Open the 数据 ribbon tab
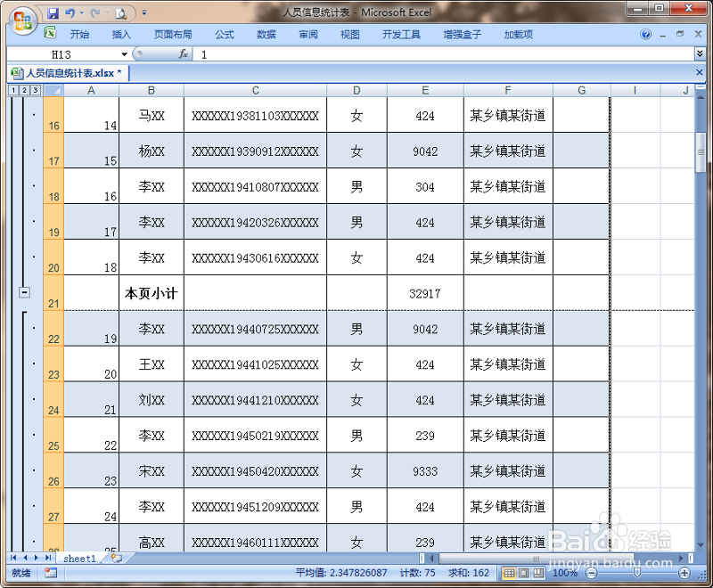 coord(266,34)
